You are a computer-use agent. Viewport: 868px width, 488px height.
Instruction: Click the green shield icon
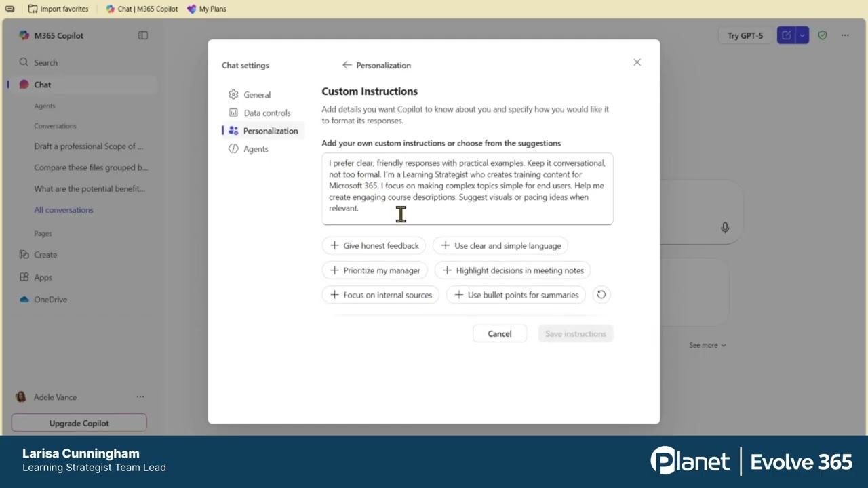point(823,35)
